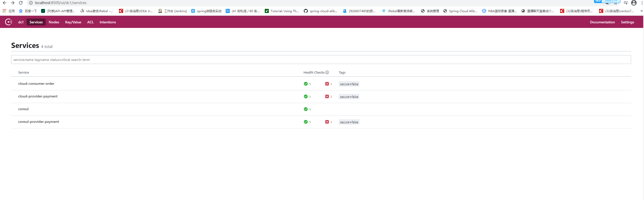Image resolution: width=644 pixels, height=200 pixels.
Task: Switch to the Nodes tab
Action: click(54, 22)
